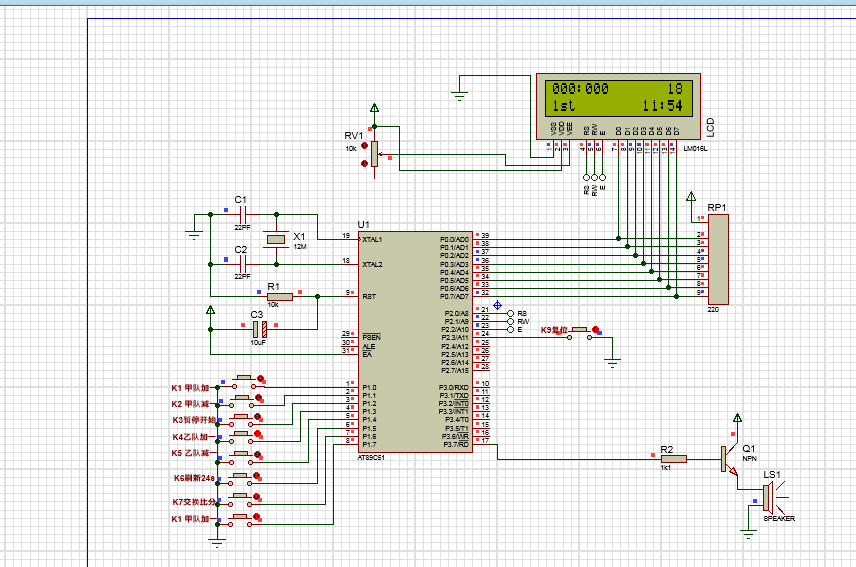Select the power terminal above RP1
Viewport: 856px width, 567px height.
[691, 196]
